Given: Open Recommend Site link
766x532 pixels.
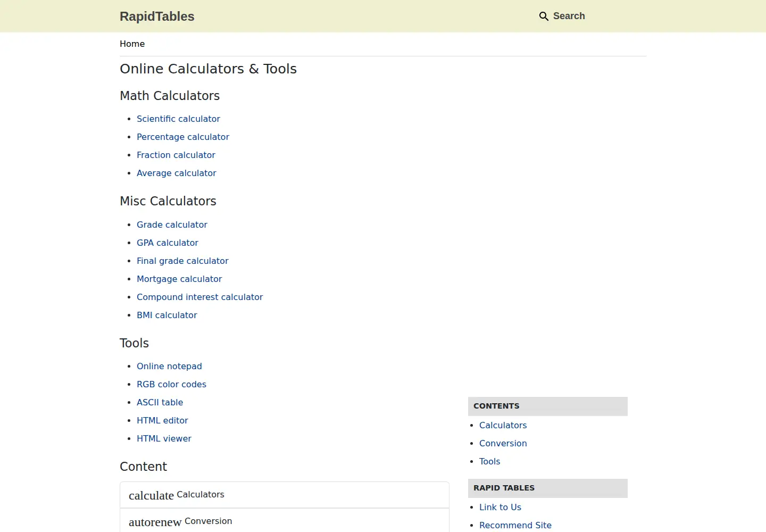Looking at the screenshot, I should 515,525.
